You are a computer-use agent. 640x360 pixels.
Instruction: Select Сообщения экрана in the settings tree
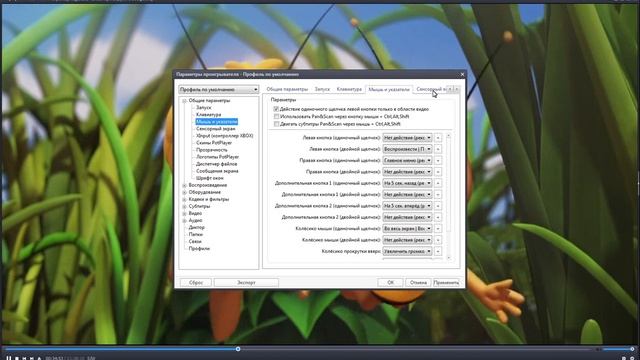(217, 171)
